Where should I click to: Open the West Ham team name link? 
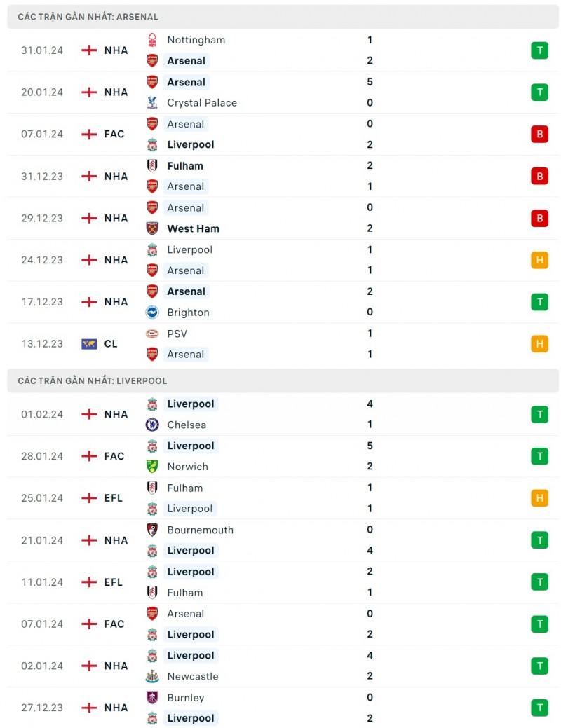[x=193, y=228]
